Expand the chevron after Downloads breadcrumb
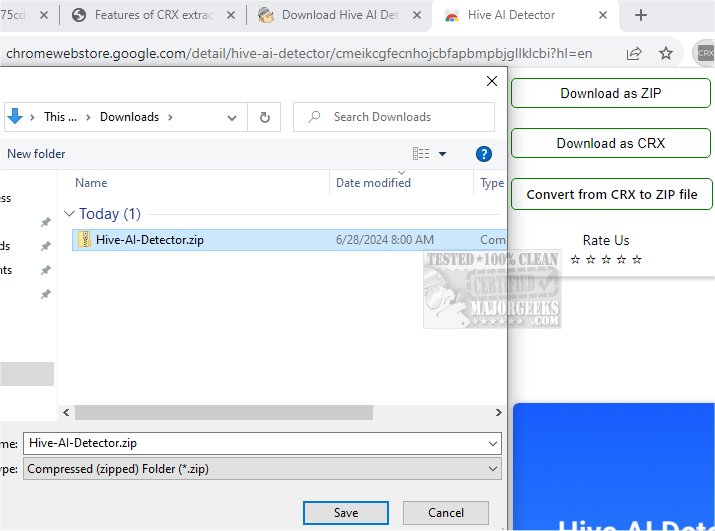Screen dimensions: 715x531 pyautogui.click(x=170, y=117)
